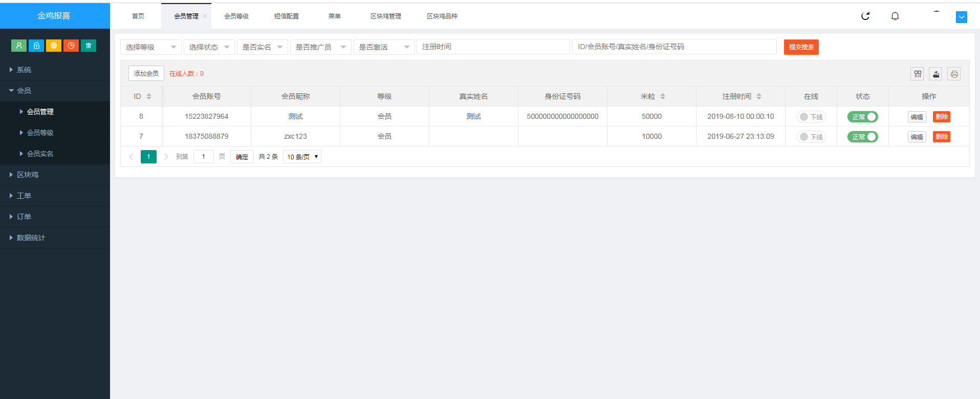Open the 选择等级 dropdown

coord(151,47)
